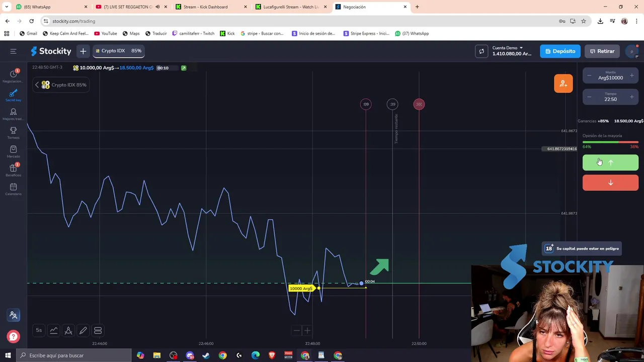Screen dimensions: 644x362
Task: Open Torneos trophy in the sidebar
Action: (13, 133)
